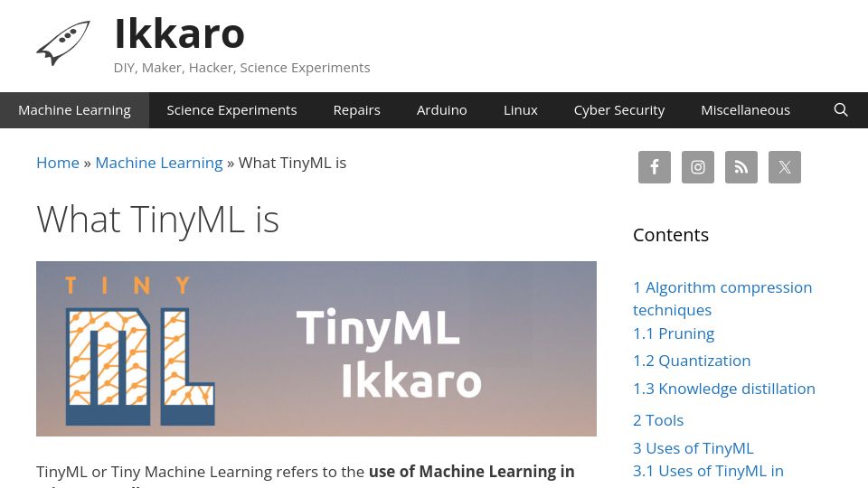
Task: Jump to 1.2 Quantization section
Action: coord(692,361)
